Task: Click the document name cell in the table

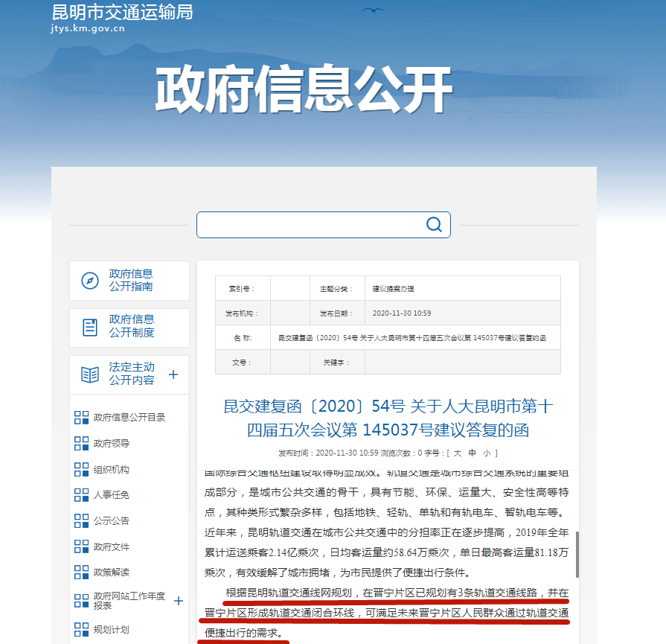Action: pos(415,338)
